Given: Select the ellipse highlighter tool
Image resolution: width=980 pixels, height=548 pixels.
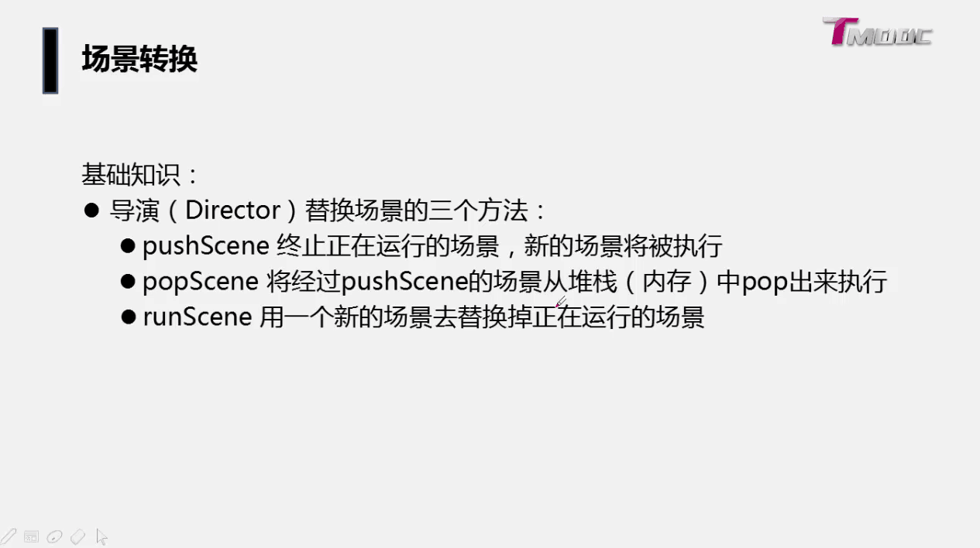Looking at the screenshot, I should (54, 536).
